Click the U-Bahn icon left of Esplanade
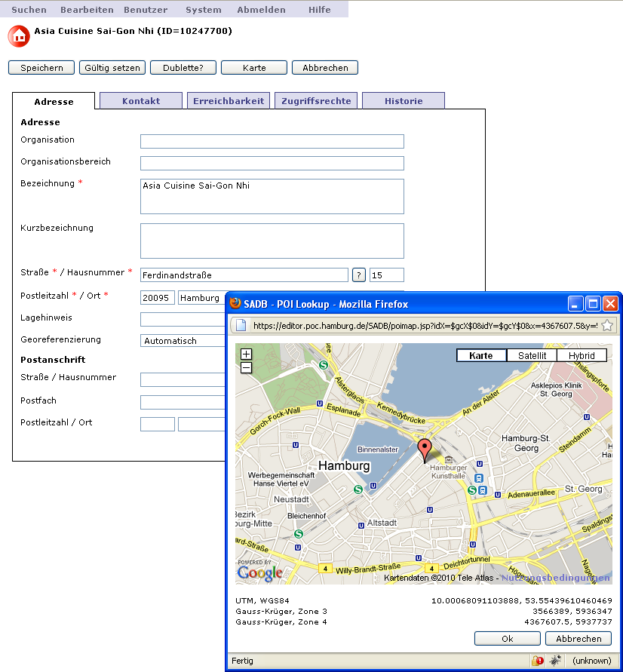 (x=319, y=404)
